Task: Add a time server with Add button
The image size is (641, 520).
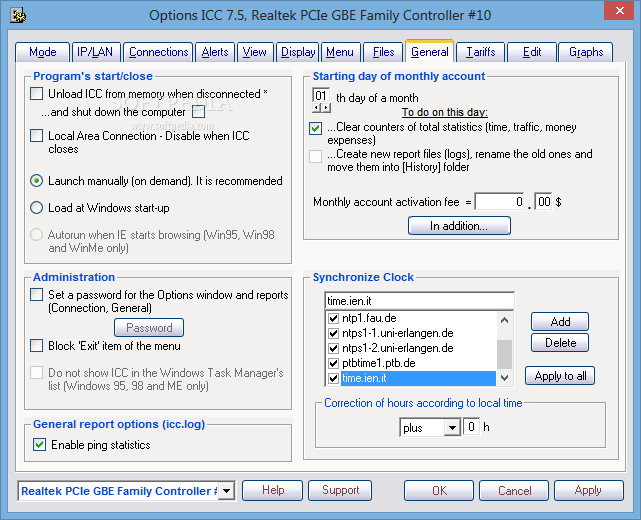Action: 560,322
